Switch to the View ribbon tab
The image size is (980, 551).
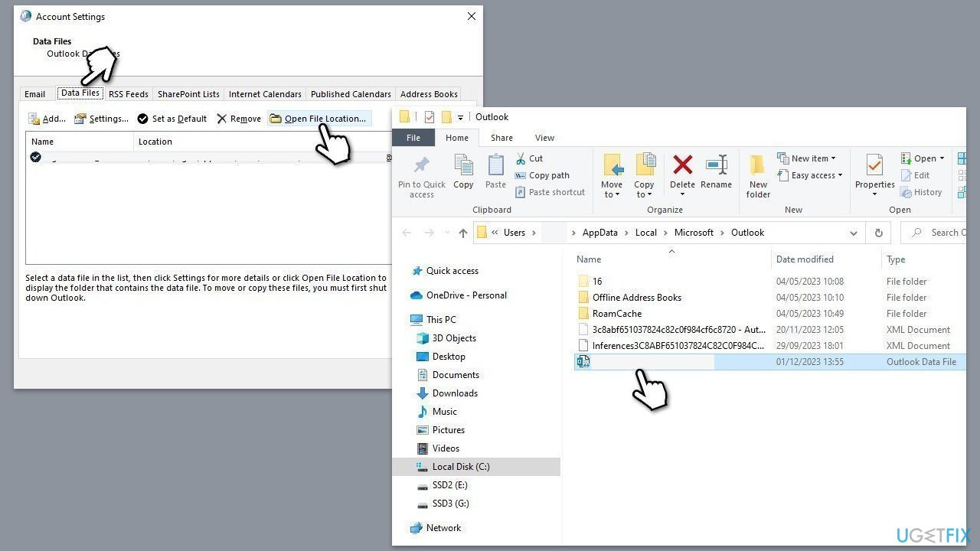tap(544, 138)
